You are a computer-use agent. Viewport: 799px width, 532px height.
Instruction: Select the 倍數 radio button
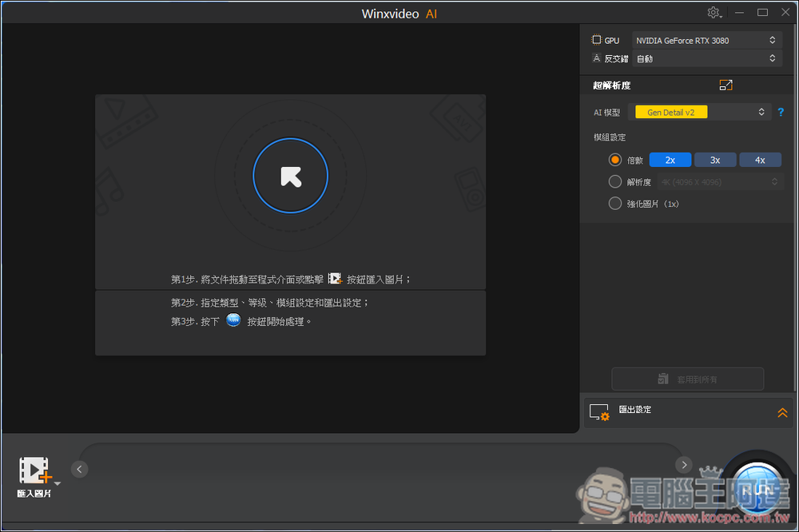(615, 160)
